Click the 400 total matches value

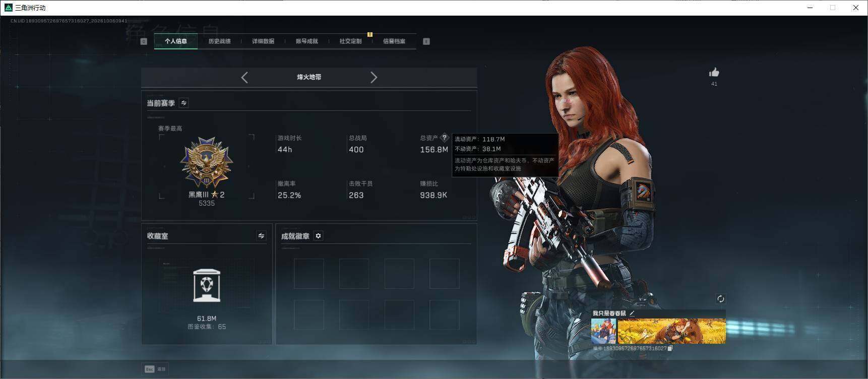(356, 150)
